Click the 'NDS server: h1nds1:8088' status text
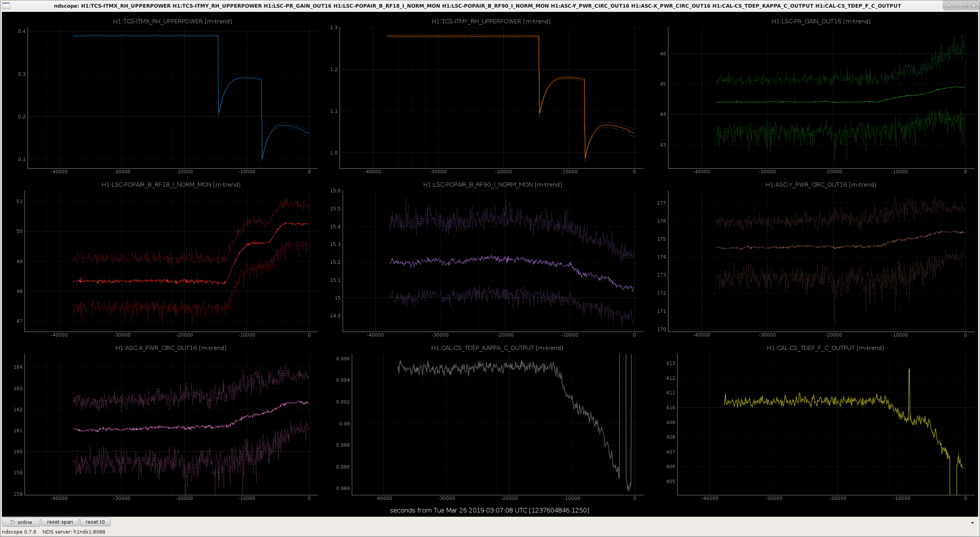The width and height of the screenshot is (980, 537). 74,532
